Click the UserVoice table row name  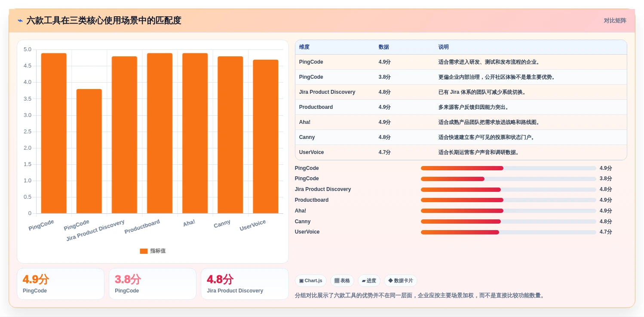[312, 152]
